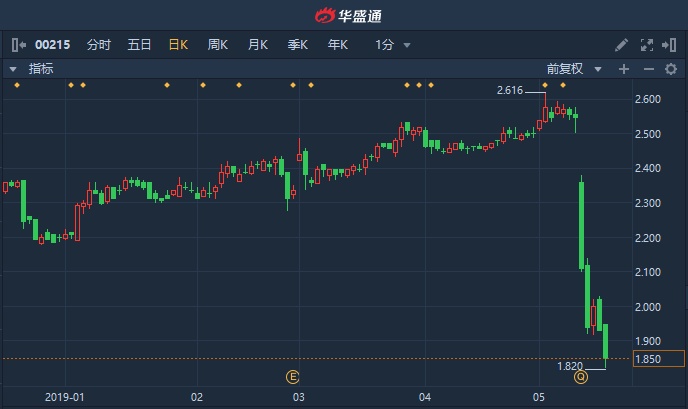The image size is (688, 409).
Task: Select the 月K chart tab
Action: click(258, 45)
